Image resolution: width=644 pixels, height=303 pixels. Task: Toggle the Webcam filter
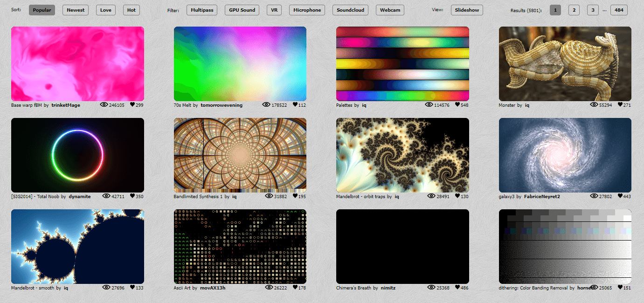389,10
